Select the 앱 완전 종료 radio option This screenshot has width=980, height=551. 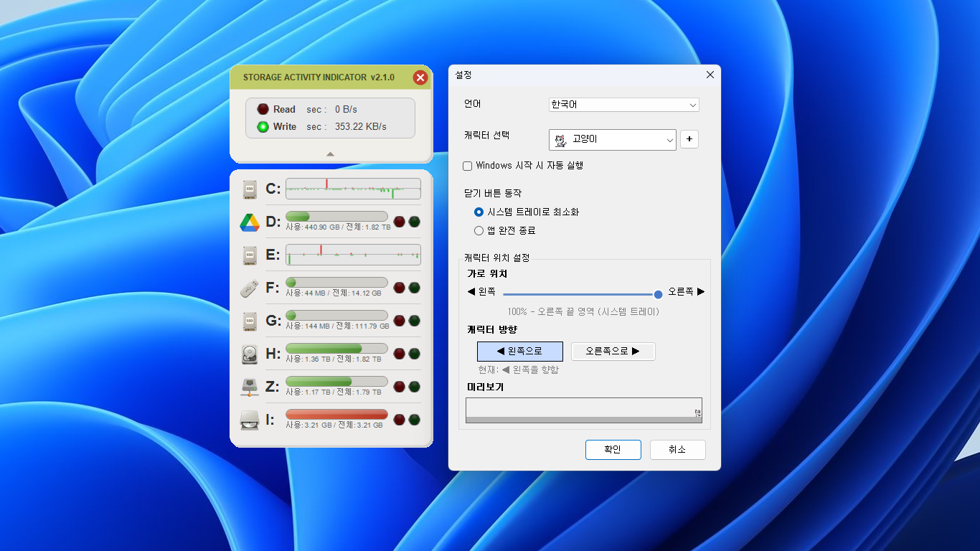(x=479, y=231)
